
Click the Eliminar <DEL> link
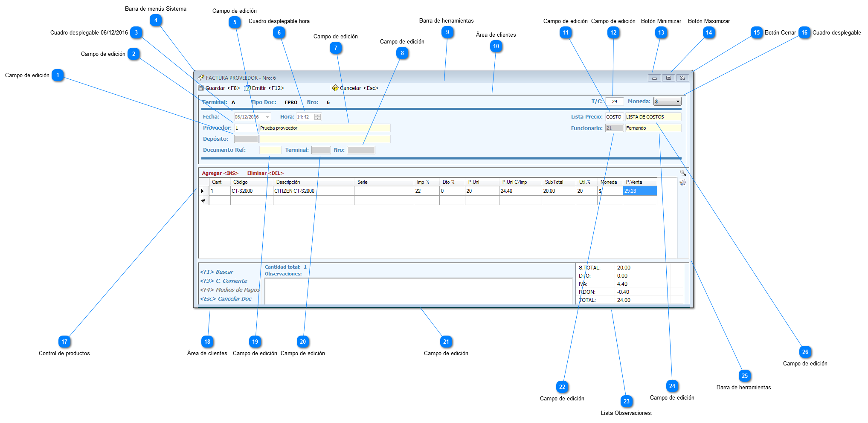[x=265, y=173]
